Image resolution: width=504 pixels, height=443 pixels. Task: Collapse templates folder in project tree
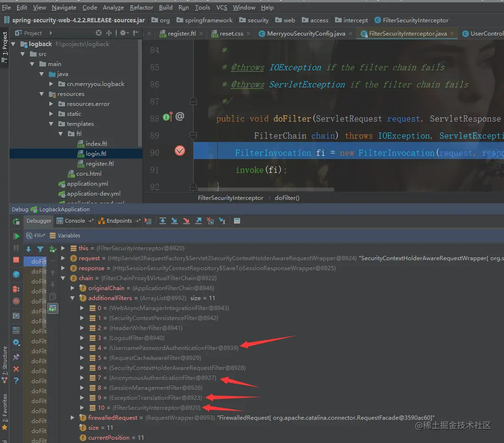click(51, 124)
